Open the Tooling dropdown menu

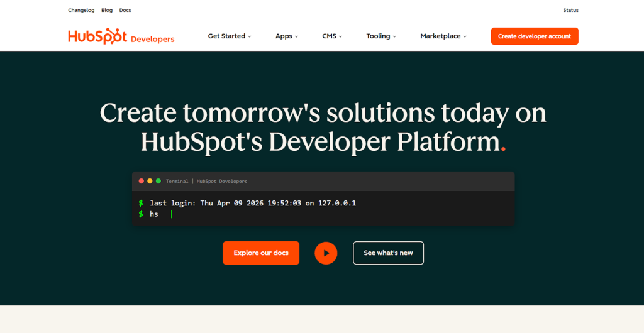(381, 36)
